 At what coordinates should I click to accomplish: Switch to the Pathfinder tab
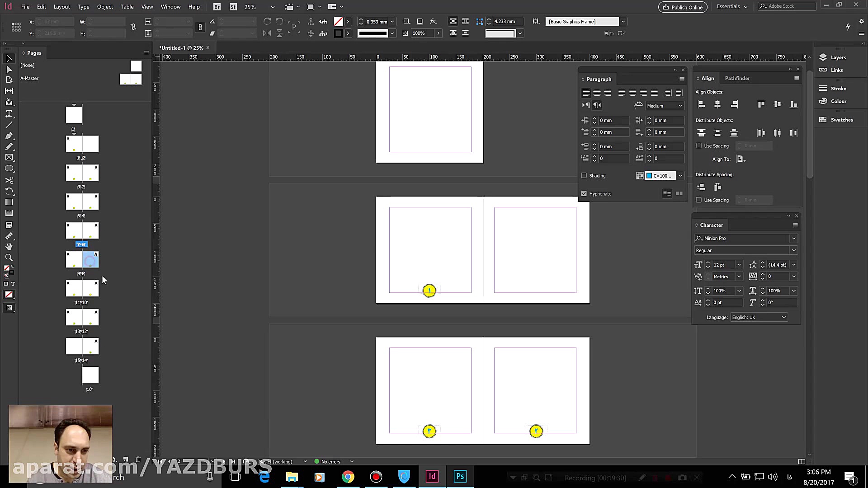click(737, 78)
